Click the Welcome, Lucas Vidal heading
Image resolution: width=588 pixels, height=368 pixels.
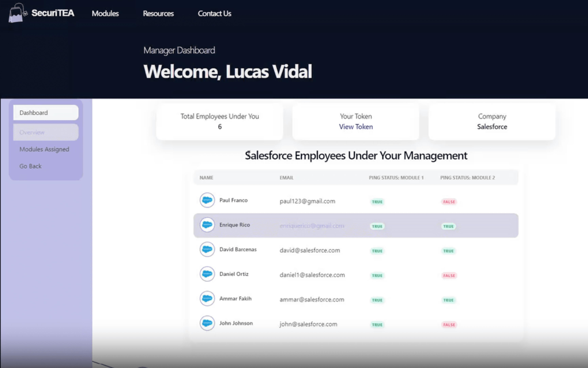(228, 72)
